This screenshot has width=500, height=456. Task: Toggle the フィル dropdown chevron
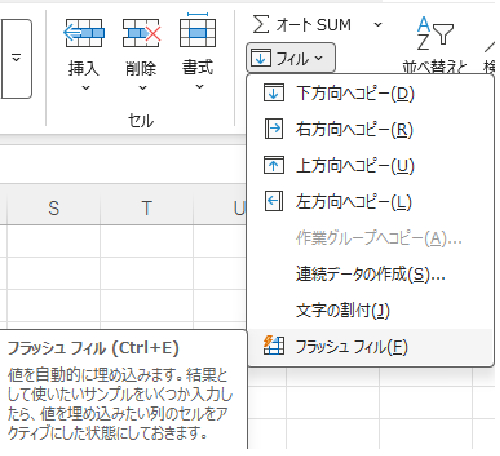[319, 58]
